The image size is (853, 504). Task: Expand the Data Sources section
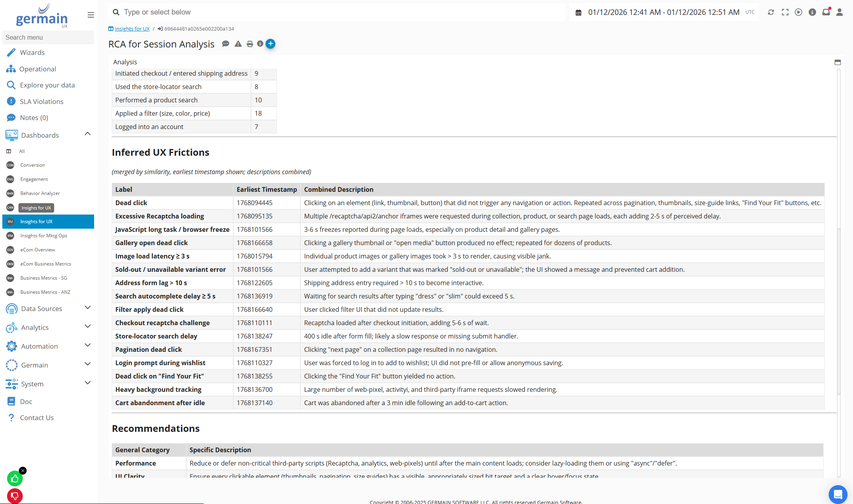(87, 308)
